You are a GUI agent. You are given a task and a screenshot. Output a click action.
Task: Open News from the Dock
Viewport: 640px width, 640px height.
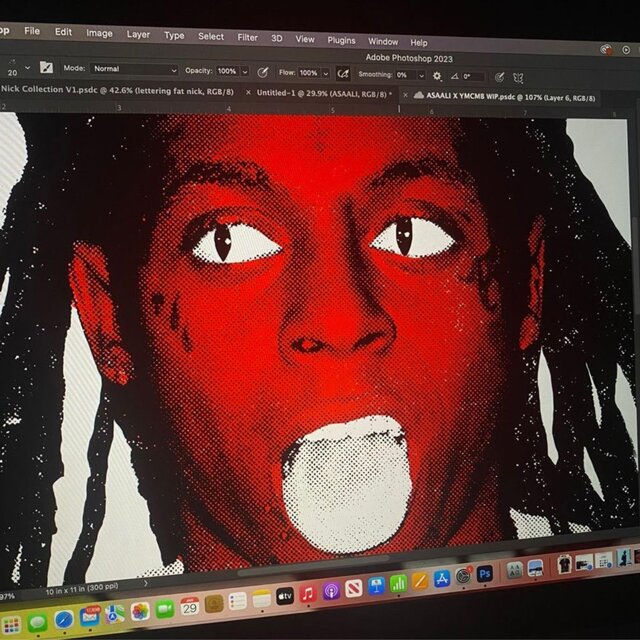pos(353,589)
